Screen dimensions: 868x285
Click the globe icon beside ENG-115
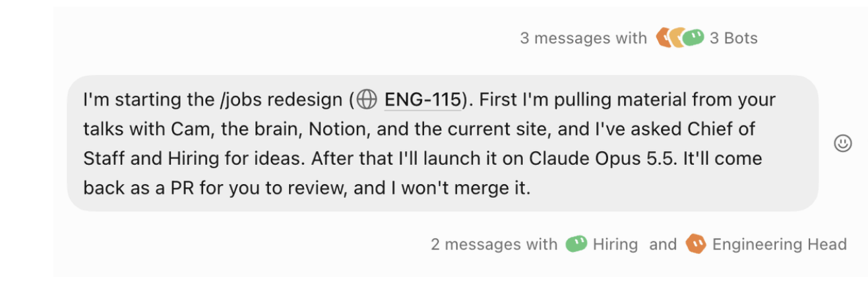367,100
